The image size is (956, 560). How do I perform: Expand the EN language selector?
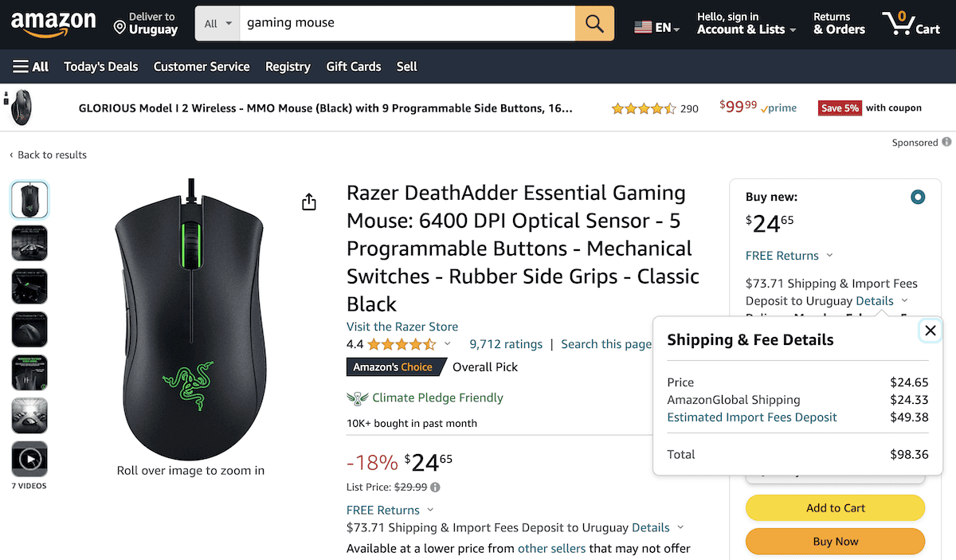pos(657,27)
